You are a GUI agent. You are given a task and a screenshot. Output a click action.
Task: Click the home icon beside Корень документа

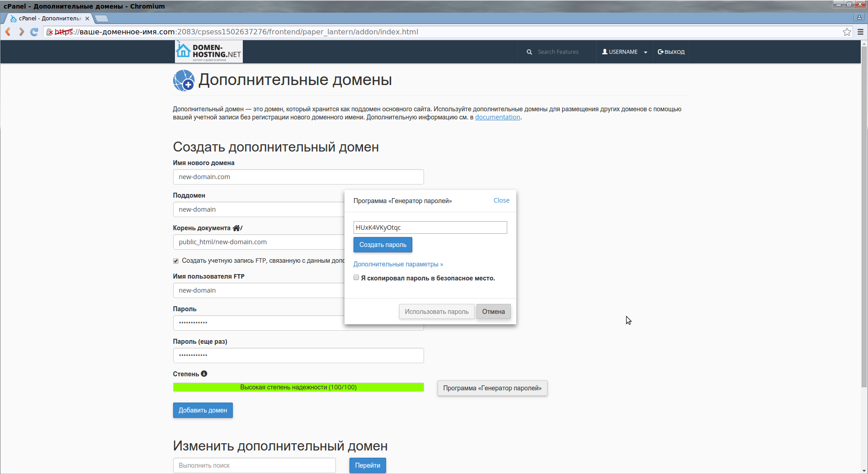tap(236, 228)
